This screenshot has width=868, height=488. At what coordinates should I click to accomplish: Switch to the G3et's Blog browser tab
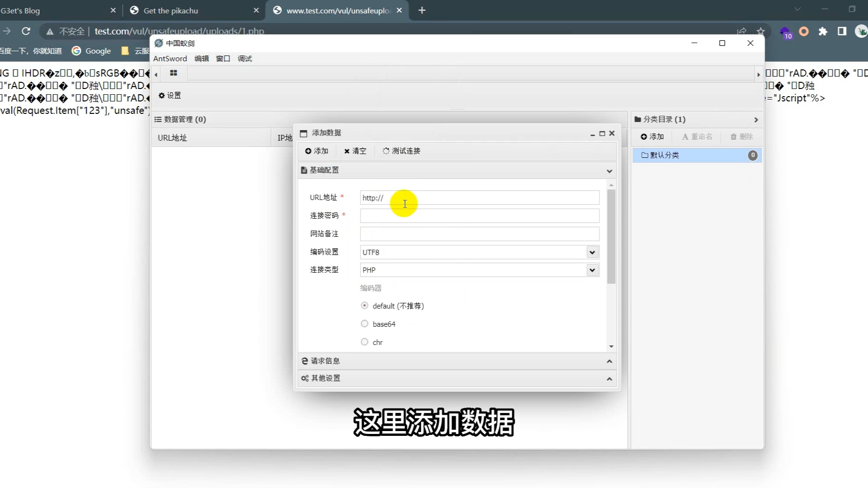(x=57, y=11)
